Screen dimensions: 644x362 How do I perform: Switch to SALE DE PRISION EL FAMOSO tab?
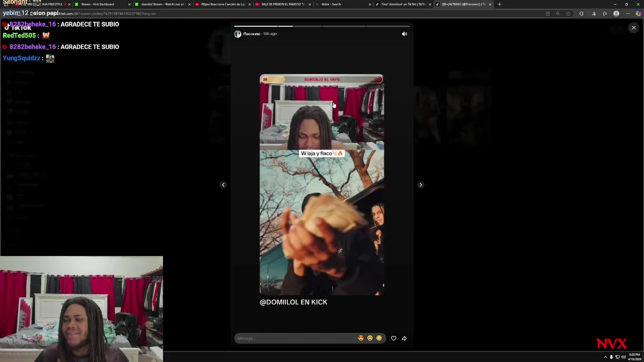(x=282, y=4)
